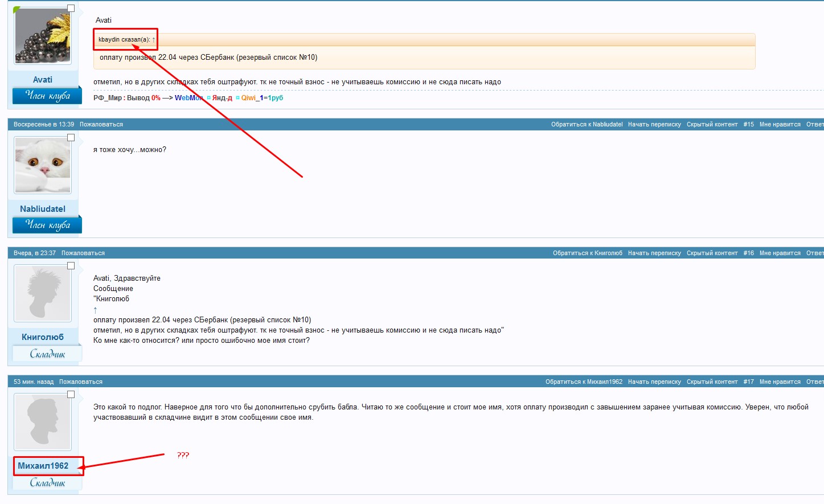Open Avati's user profile name link
This screenshot has width=824, height=504.
pos(43,80)
